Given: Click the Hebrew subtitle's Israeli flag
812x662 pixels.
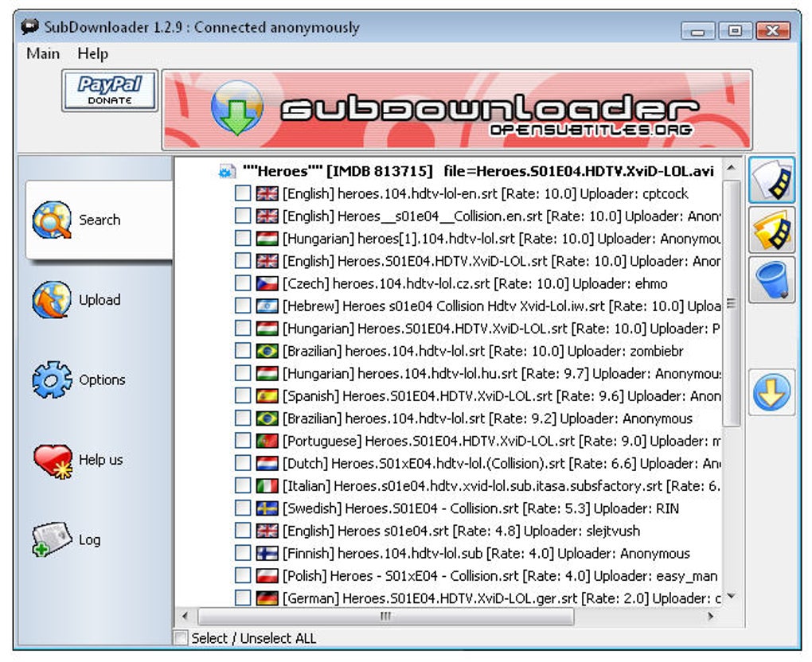Looking at the screenshot, I should click(267, 306).
